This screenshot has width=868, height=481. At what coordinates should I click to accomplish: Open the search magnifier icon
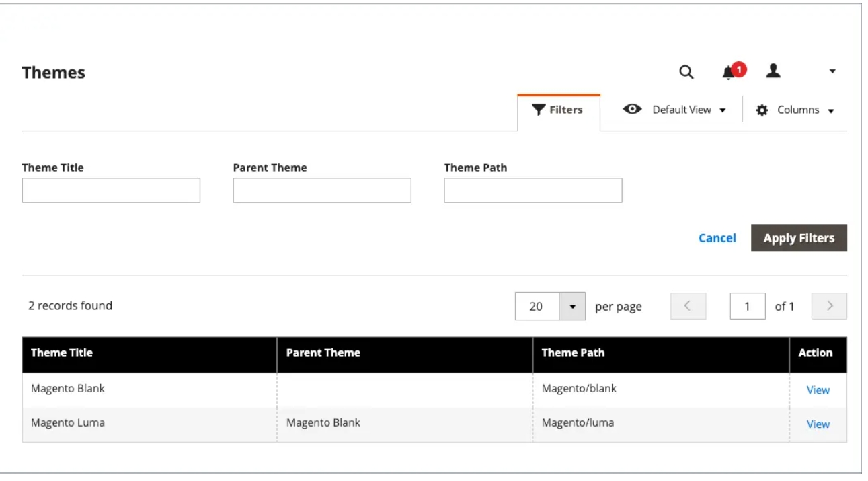point(685,71)
